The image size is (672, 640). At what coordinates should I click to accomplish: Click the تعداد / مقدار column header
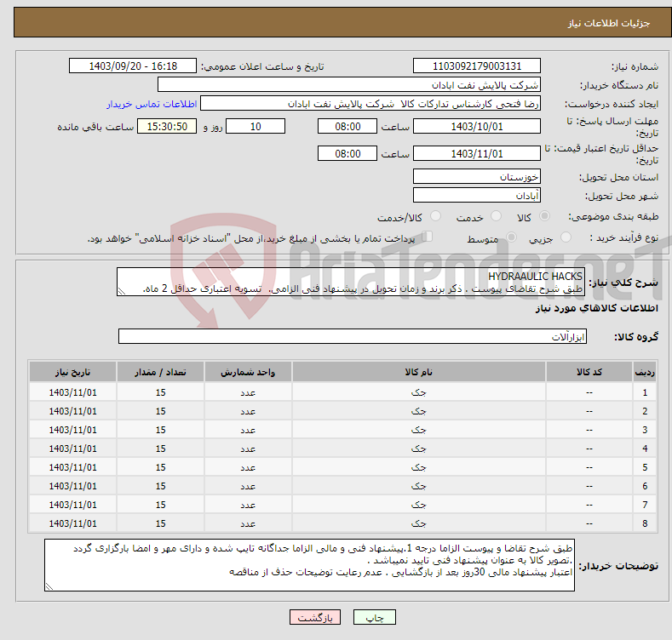160,372
